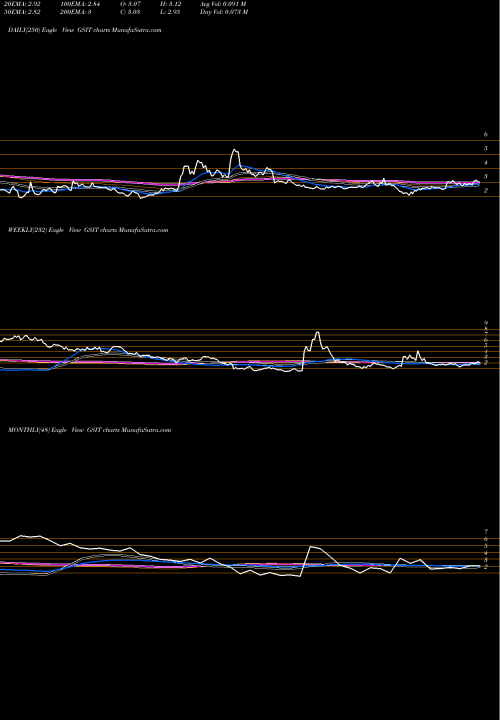Click the daily chart's highest price peak
The width and height of the screenshot is (500, 720).
[235, 150]
